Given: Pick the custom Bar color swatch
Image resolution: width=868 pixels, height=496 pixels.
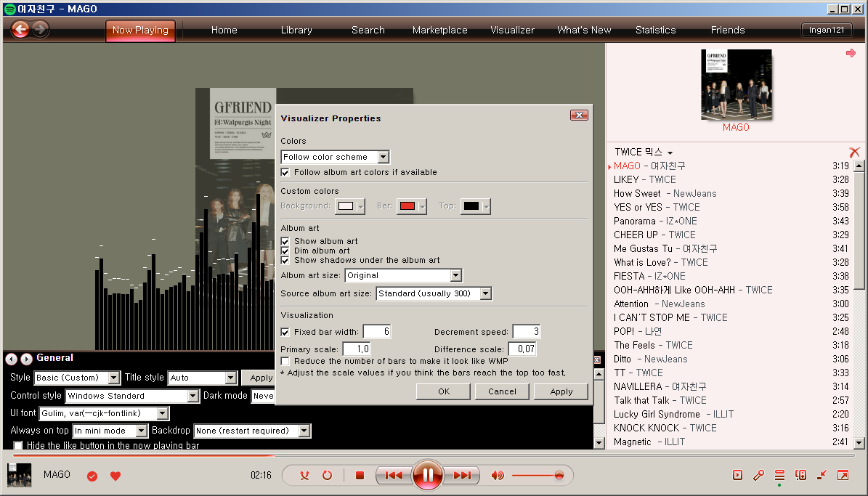Looking at the screenshot, I should tap(411, 206).
